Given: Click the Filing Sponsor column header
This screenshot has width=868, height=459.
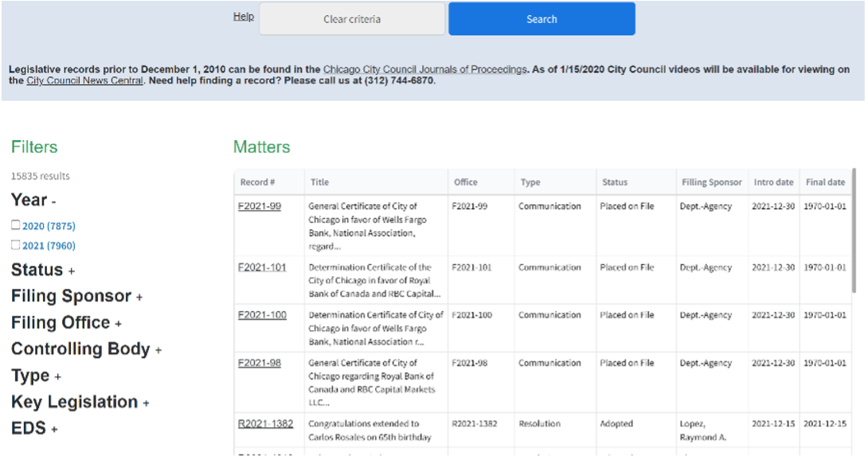Looking at the screenshot, I should [x=711, y=182].
